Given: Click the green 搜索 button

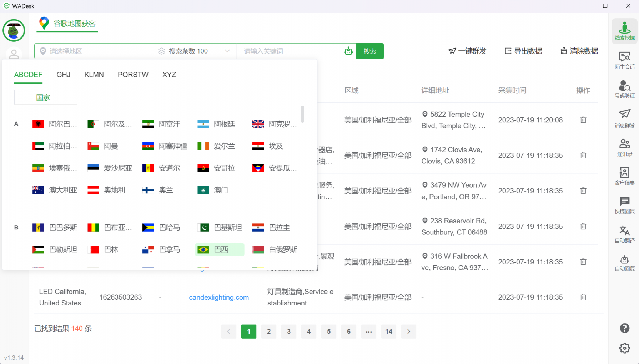Looking at the screenshot, I should point(370,51).
